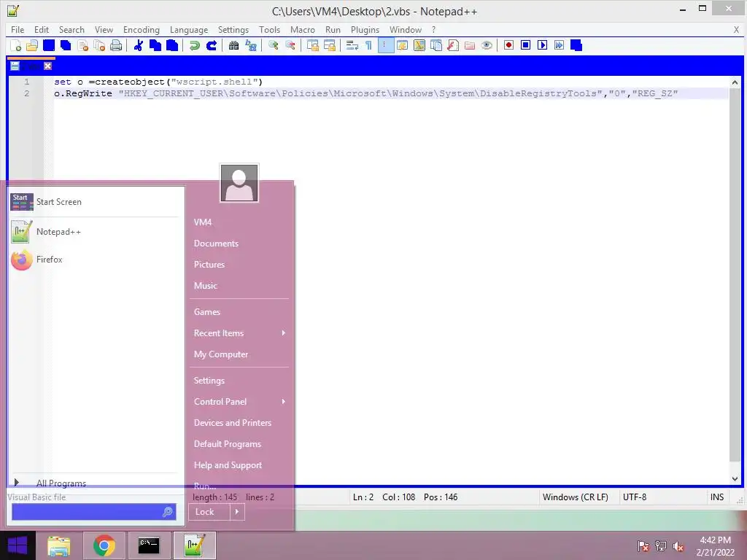Zoom out with magnifier minus icon

tap(290, 45)
